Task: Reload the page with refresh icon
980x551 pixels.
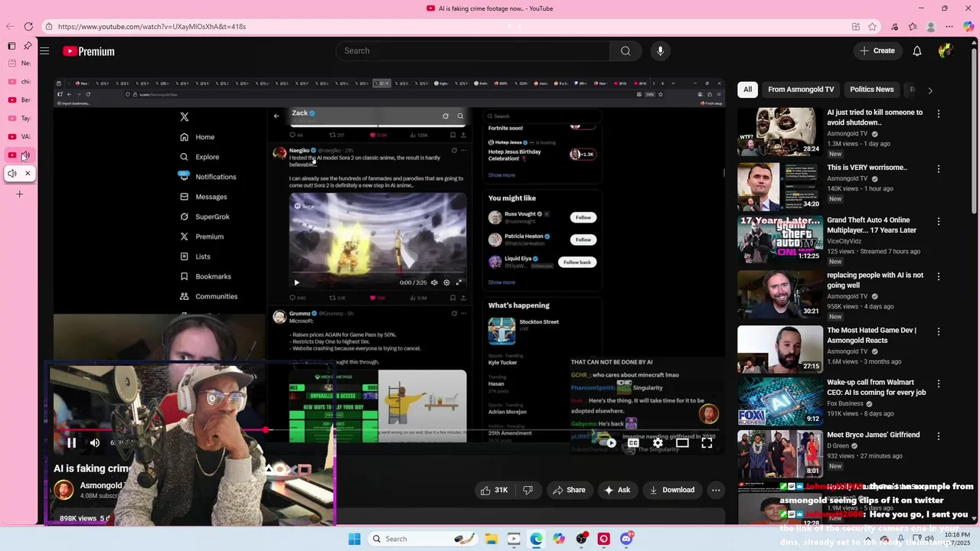Action: click(28, 27)
